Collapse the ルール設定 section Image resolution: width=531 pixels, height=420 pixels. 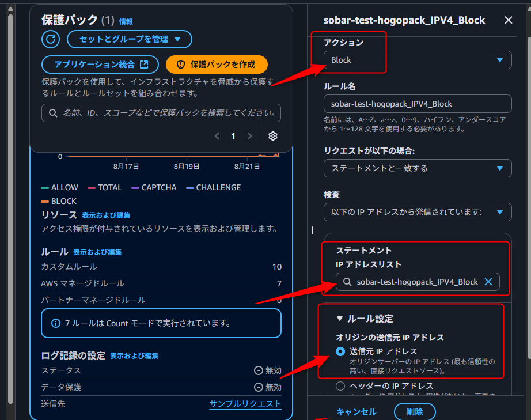click(340, 319)
